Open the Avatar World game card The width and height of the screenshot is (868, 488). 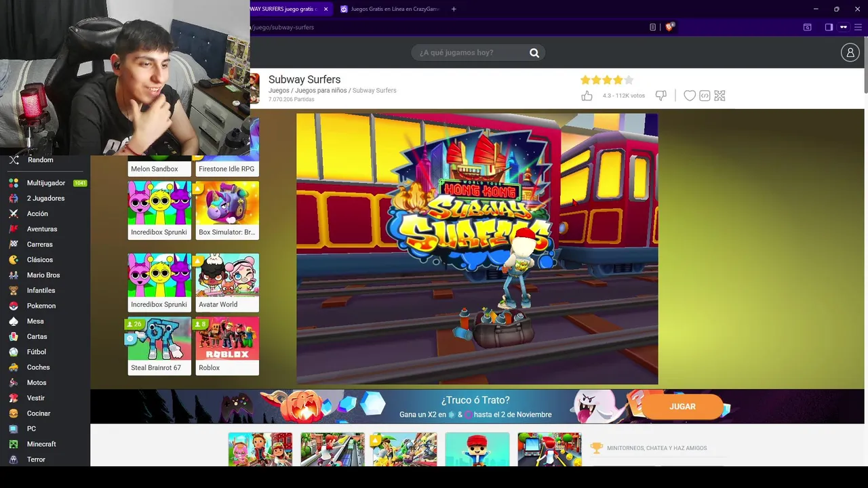(227, 283)
